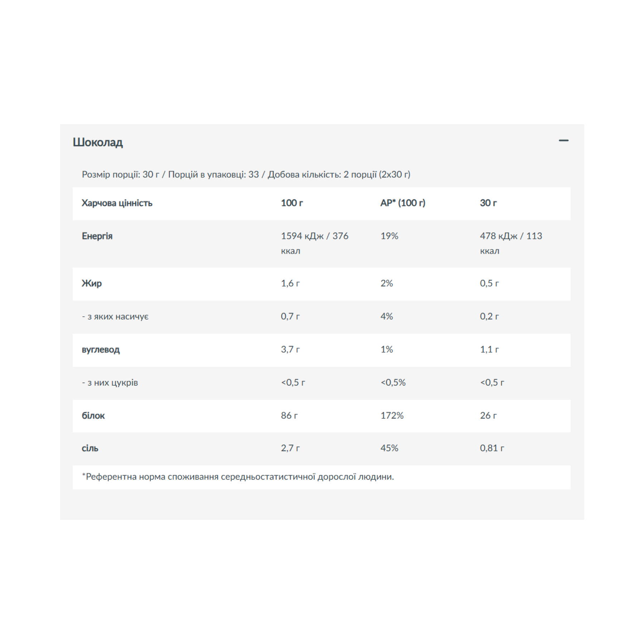Click the білок row label
Screen dimensions: 644x644
click(x=93, y=416)
